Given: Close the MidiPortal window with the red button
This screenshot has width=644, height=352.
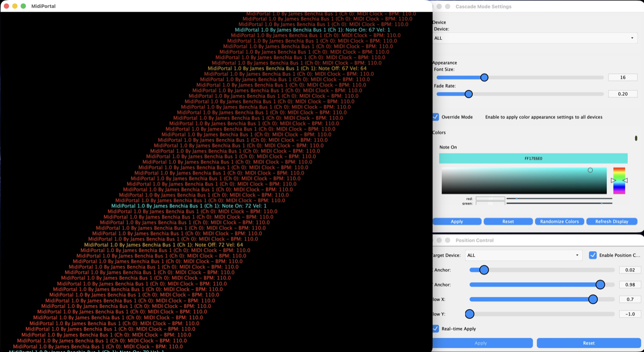Looking at the screenshot, I should pos(6,6).
